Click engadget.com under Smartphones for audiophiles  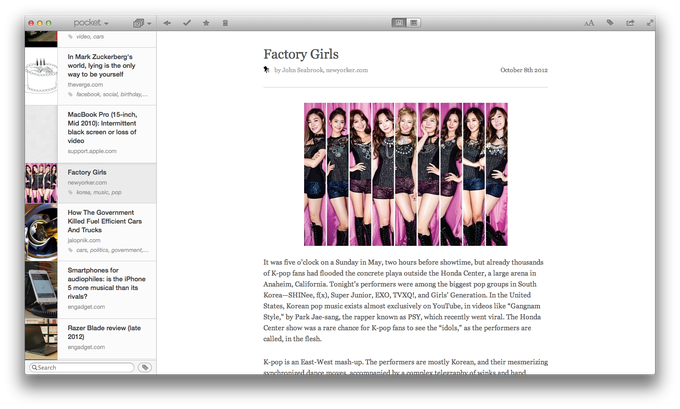[86, 307]
